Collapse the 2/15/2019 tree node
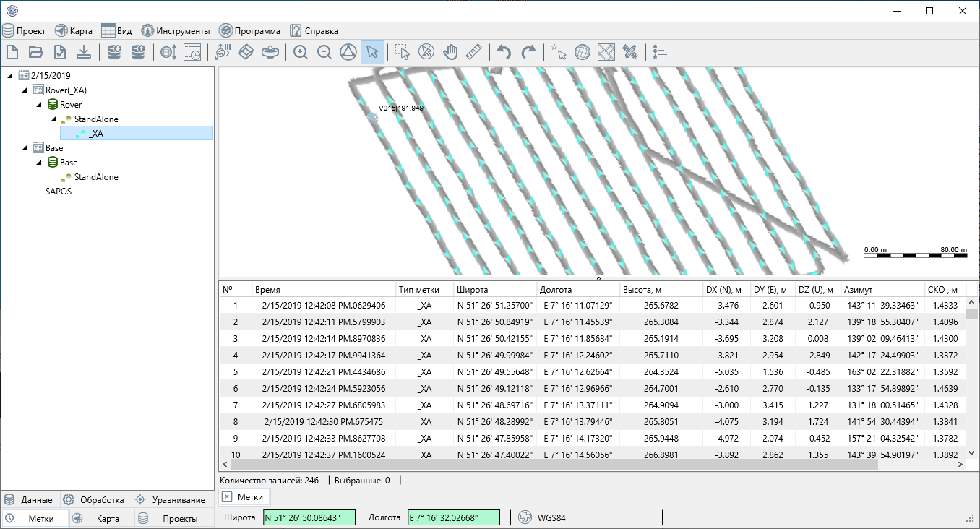Screen dimensions: 980x529 [9, 76]
